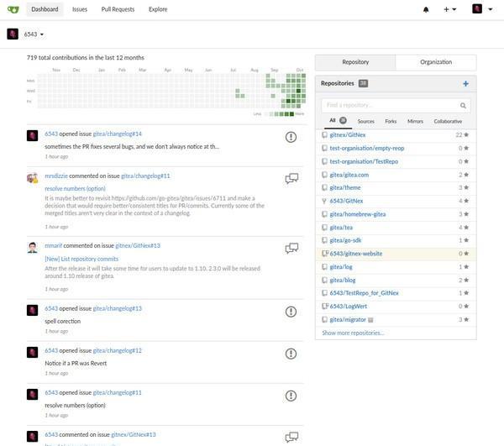Open gitea/changelog#13 issue link
The image size is (504, 446).
[118, 308]
